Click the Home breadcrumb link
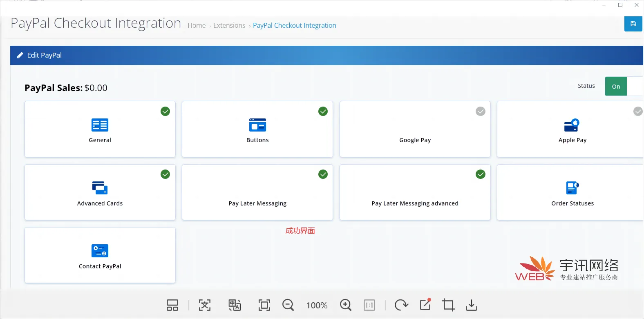The width and height of the screenshot is (644, 319). point(197,25)
